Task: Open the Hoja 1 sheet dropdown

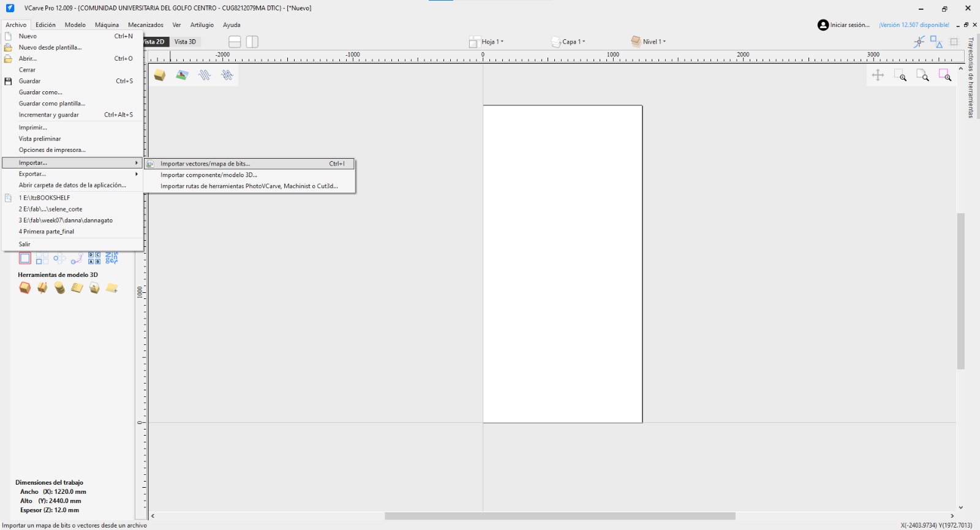Action: pyautogui.click(x=486, y=42)
